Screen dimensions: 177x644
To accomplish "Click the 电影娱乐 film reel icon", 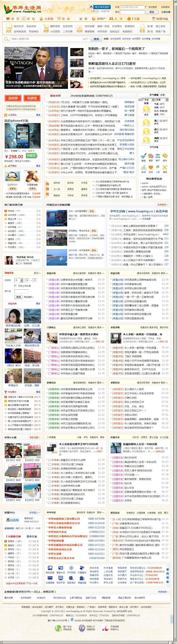I will click(71, 578).
